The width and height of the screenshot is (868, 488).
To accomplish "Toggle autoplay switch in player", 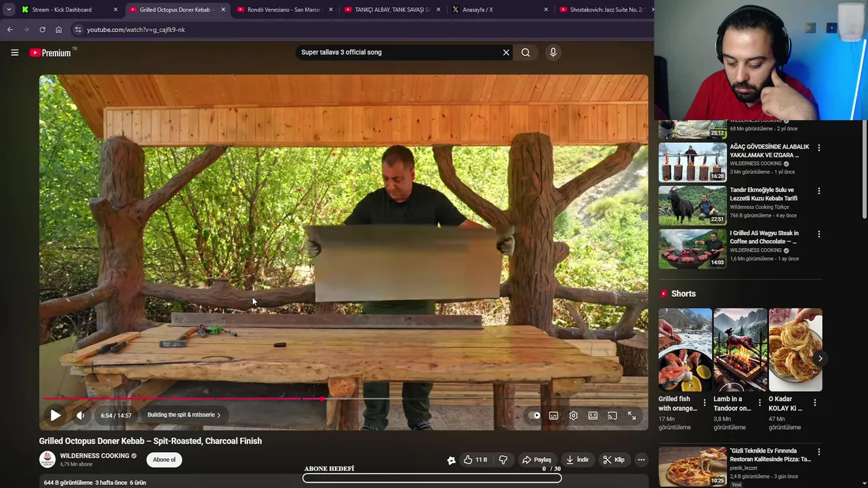I will click(534, 415).
